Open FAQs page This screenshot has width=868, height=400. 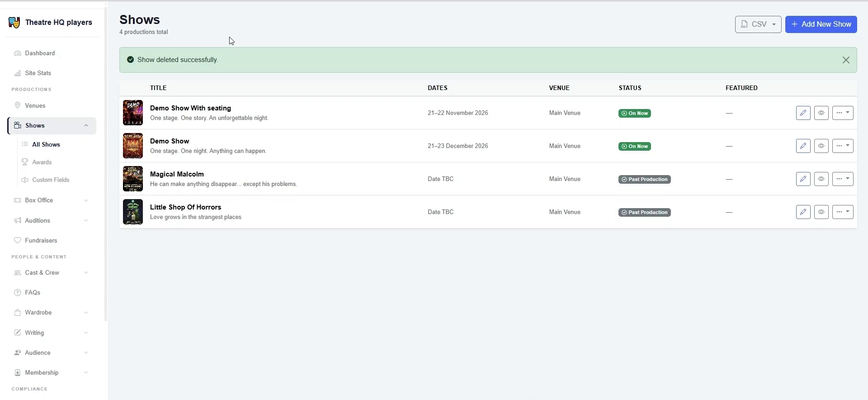[52, 292]
